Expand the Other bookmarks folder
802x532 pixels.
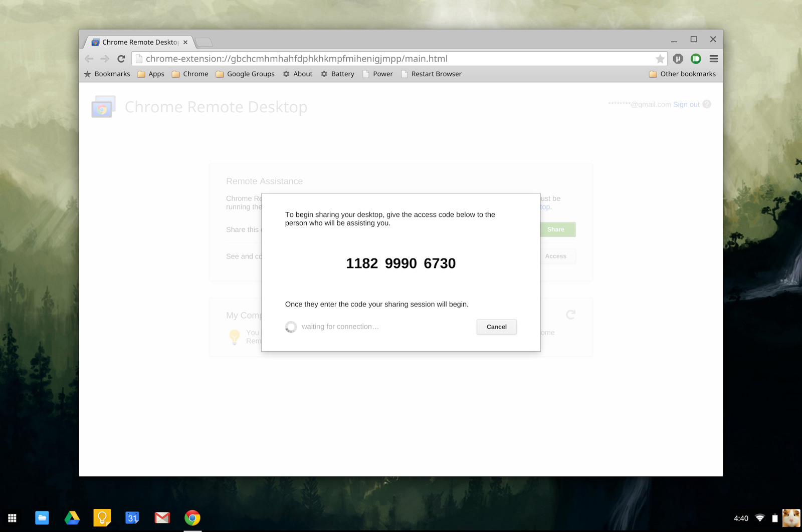tap(682, 74)
